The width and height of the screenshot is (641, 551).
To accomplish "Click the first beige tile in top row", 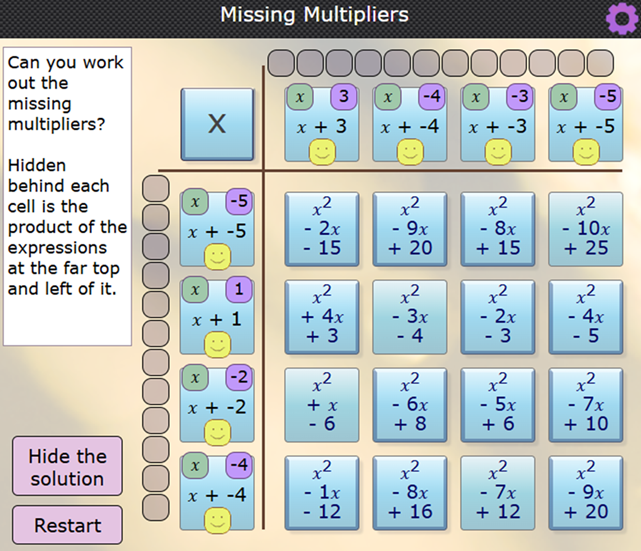I will click(281, 63).
